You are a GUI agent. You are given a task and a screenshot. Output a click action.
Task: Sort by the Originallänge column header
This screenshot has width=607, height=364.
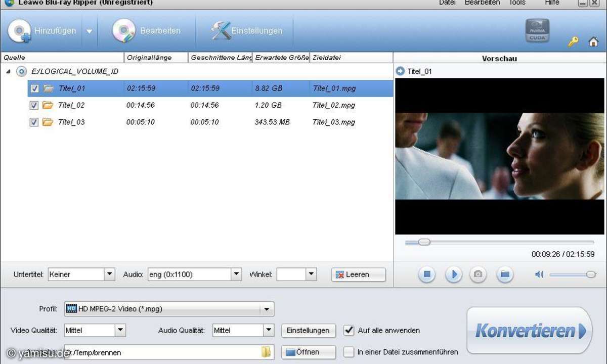click(156, 58)
